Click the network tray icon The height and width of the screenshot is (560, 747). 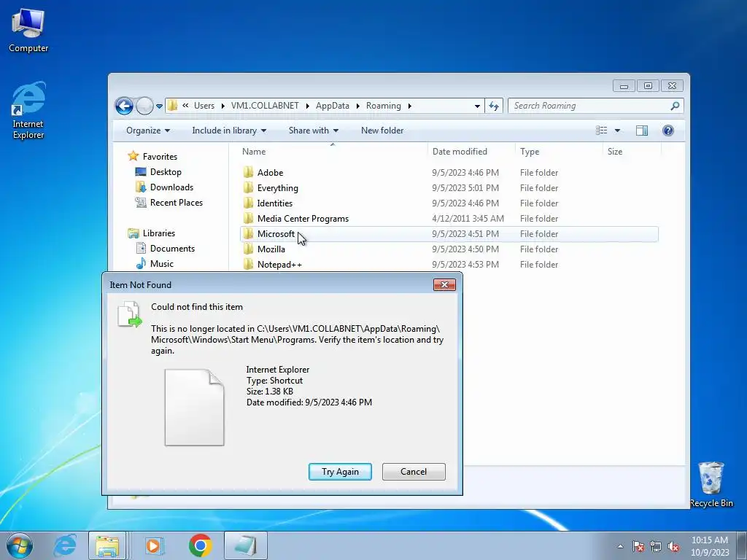point(656,546)
